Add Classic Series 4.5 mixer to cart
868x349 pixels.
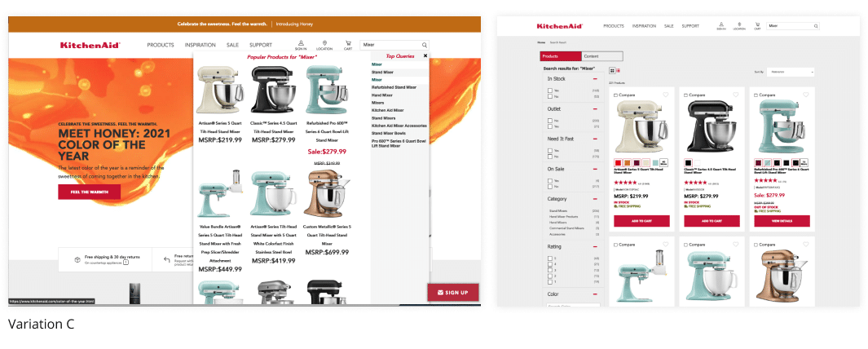[712, 221]
